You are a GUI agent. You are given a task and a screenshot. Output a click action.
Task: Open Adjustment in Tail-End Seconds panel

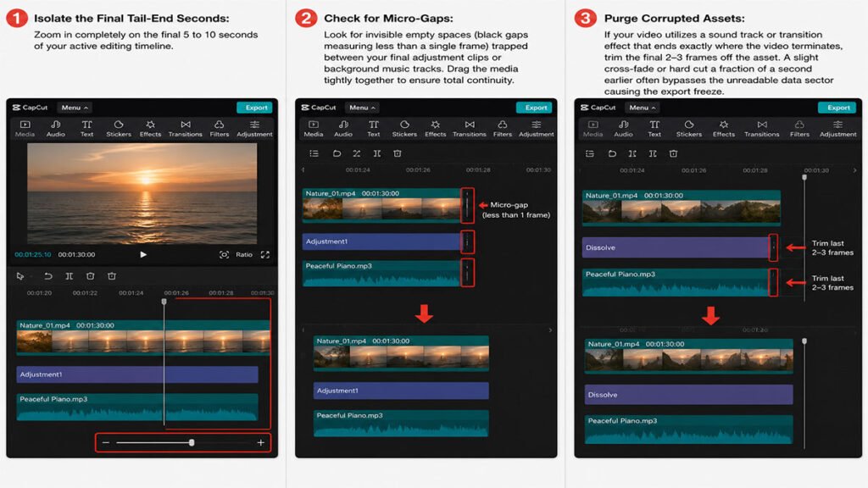254,129
